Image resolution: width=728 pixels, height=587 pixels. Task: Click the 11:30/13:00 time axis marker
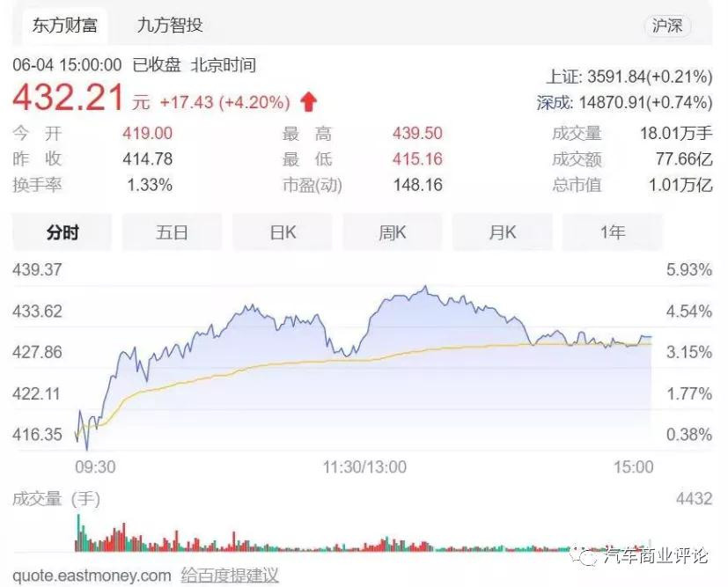[x=364, y=466]
